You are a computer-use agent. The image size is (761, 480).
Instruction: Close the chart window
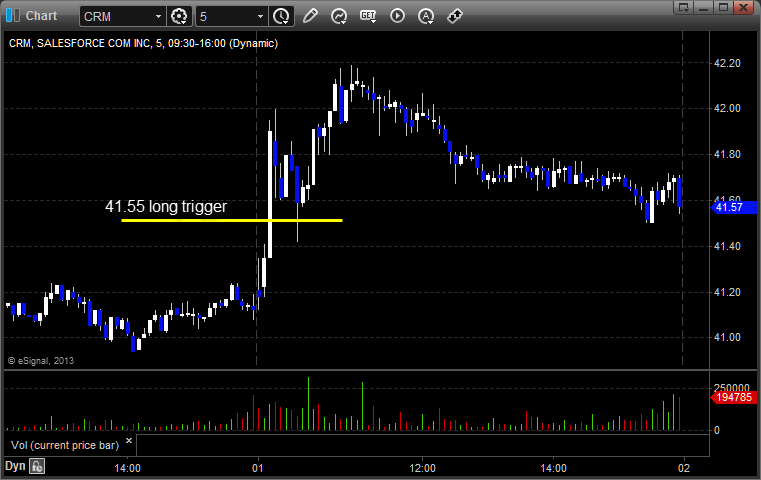coord(743,7)
